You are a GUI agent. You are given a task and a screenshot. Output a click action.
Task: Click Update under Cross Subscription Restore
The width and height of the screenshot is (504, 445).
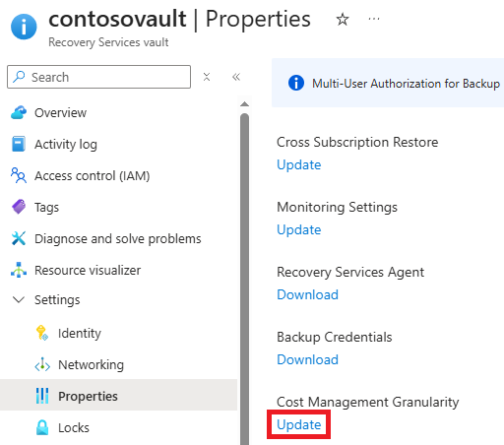coord(298,164)
